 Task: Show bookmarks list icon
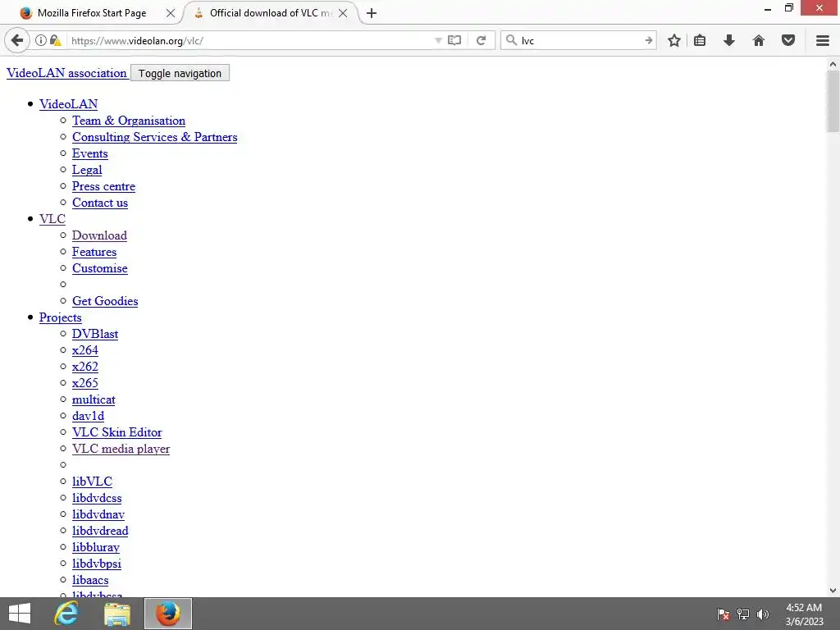(x=700, y=40)
